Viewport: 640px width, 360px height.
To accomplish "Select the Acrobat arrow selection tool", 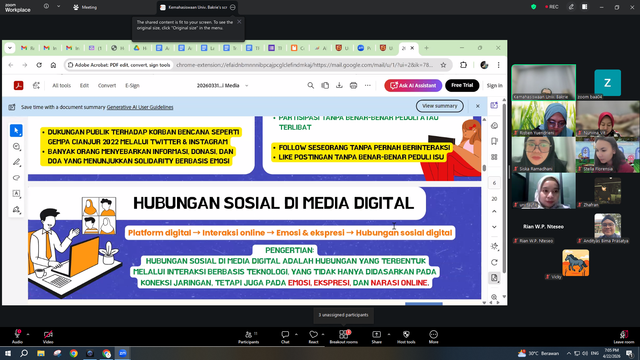I will tap(16, 131).
